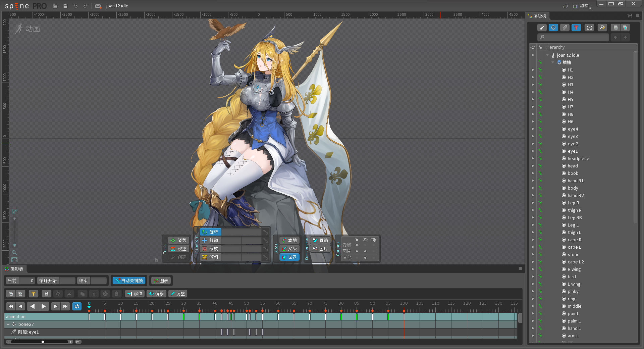Toggle loop playback button
Viewport: 644px width, 349px height.
coord(77,306)
